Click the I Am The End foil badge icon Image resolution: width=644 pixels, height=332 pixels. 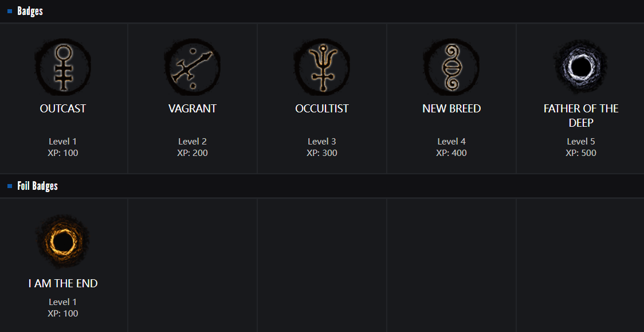[63, 242]
